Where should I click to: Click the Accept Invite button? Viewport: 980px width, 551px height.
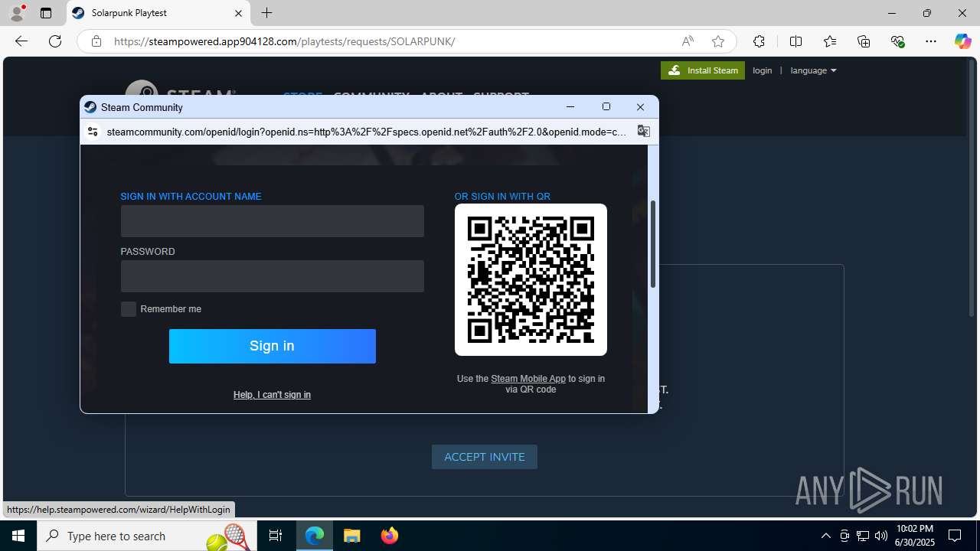[485, 457]
